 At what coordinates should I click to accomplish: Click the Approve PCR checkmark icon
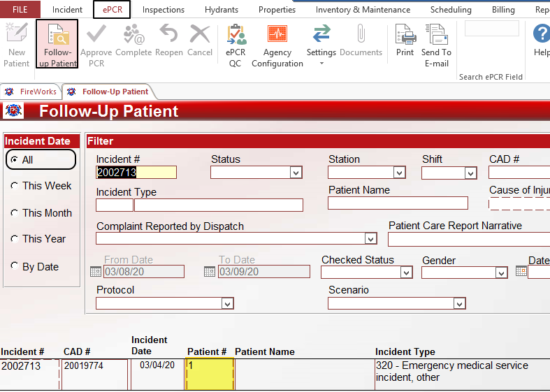pos(96,34)
